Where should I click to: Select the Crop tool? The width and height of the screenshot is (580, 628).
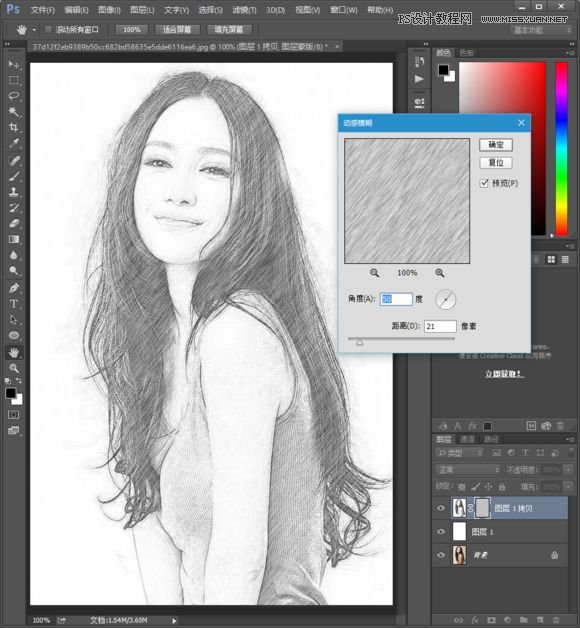(14, 127)
